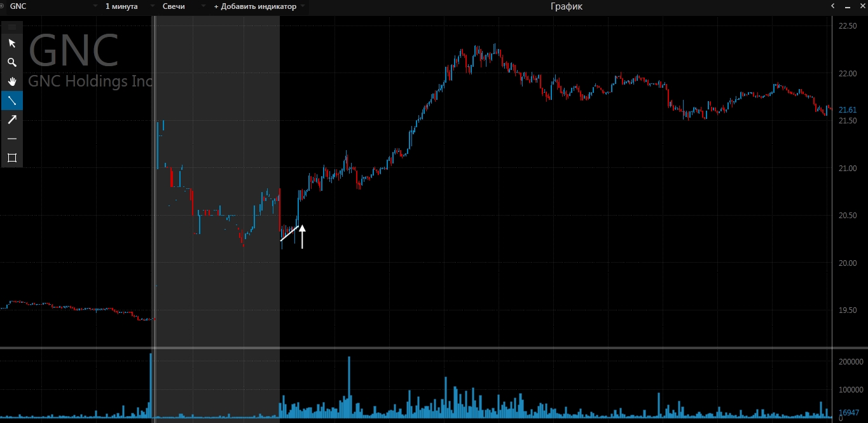
Task: Click the 'График' window title
Action: (x=566, y=6)
